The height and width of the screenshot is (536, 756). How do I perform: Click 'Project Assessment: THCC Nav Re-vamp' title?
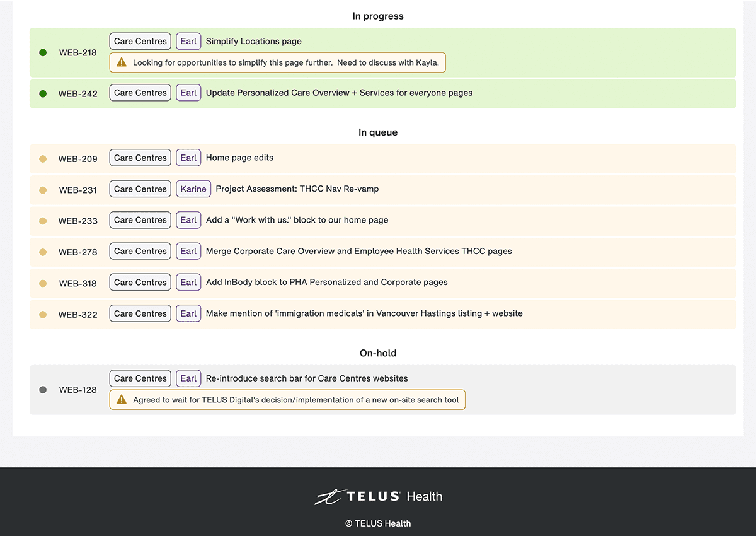click(x=297, y=189)
